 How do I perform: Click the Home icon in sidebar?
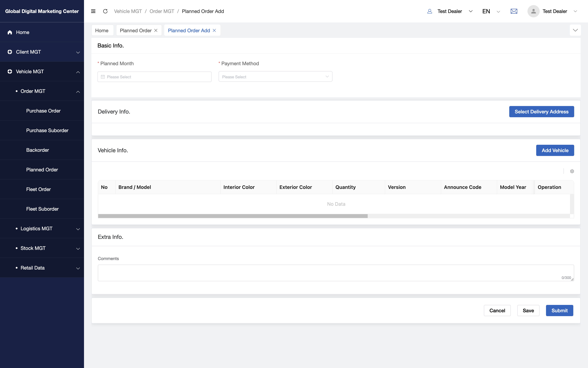(x=10, y=32)
